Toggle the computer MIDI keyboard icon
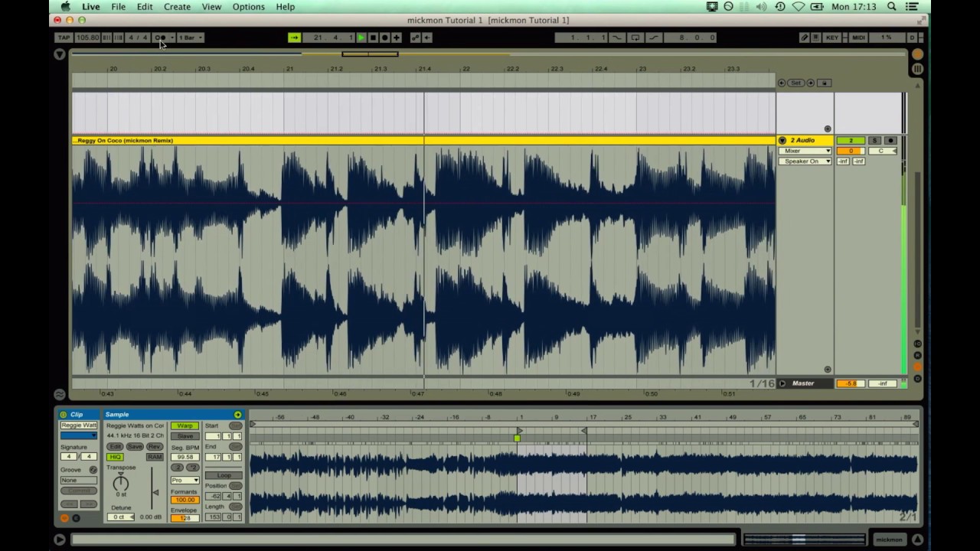The height and width of the screenshot is (551, 980). point(816,37)
